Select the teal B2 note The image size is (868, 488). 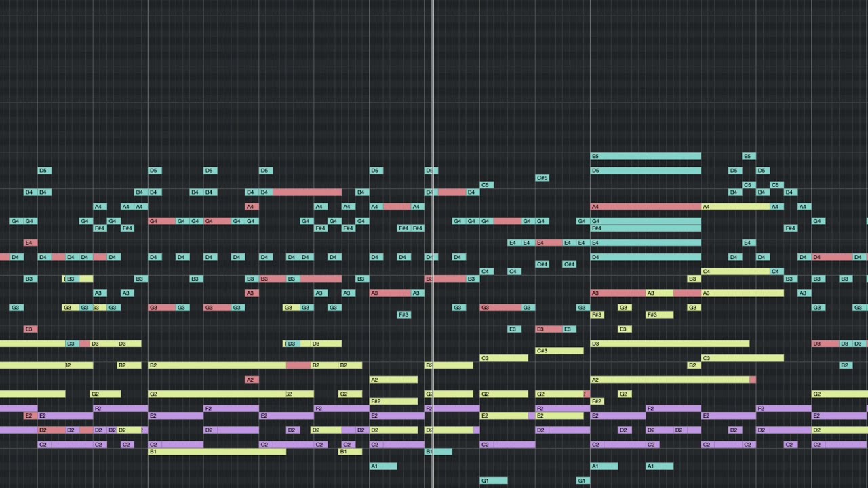tap(846, 365)
